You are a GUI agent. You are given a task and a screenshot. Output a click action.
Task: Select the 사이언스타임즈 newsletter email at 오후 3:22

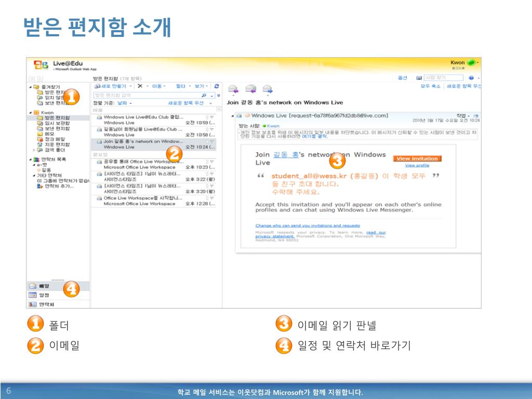click(x=154, y=177)
